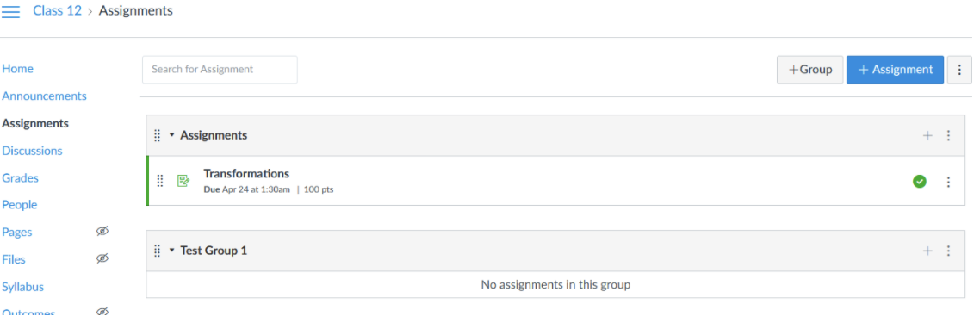This screenshot has width=980, height=329.
Task: Open Transformations assignment options kebab menu
Action: (x=948, y=182)
